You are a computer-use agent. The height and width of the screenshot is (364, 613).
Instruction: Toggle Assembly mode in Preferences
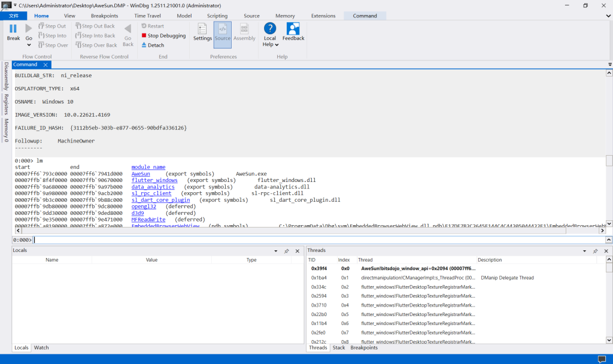pyautogui.click(x=244, y=32)
